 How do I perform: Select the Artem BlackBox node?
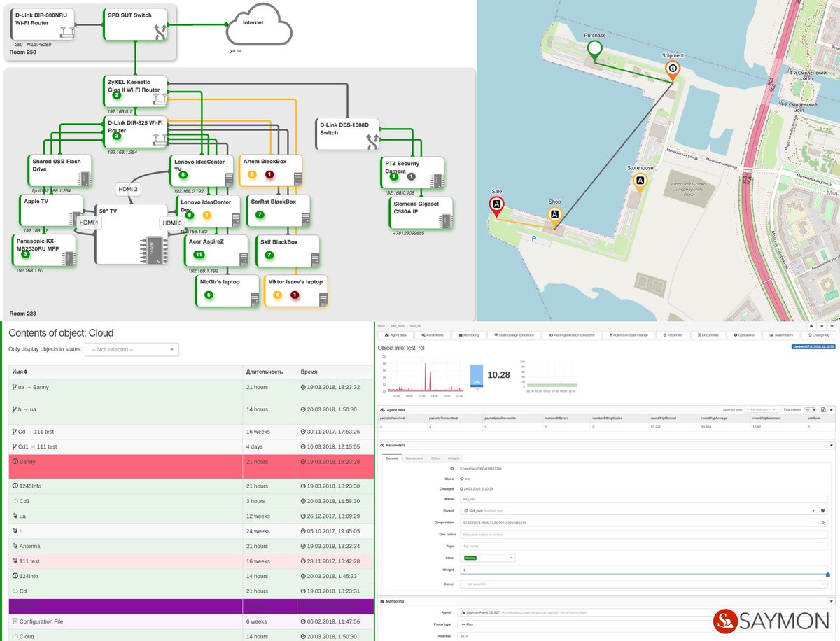click(272, 170)
